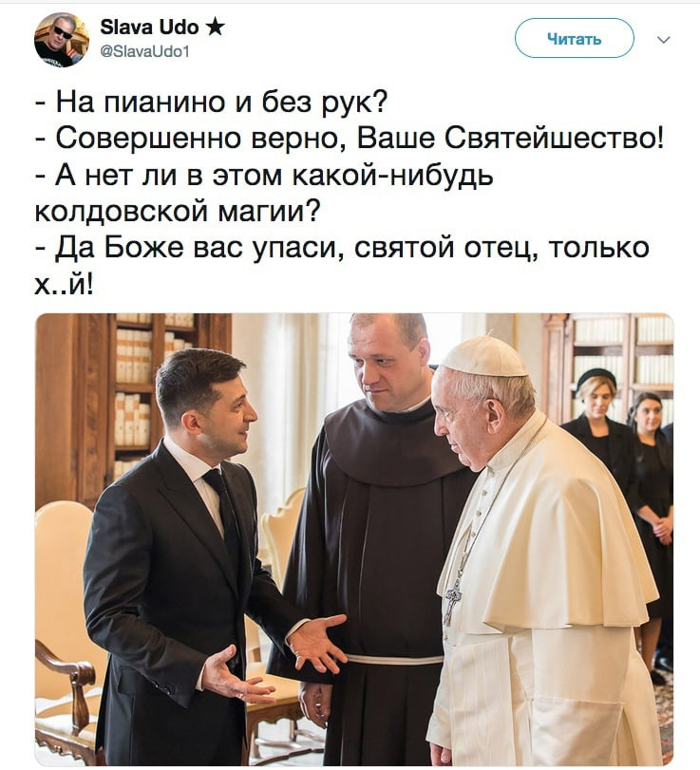Click man in black suit in photo
700x770 pixels.
coord(197,554)
